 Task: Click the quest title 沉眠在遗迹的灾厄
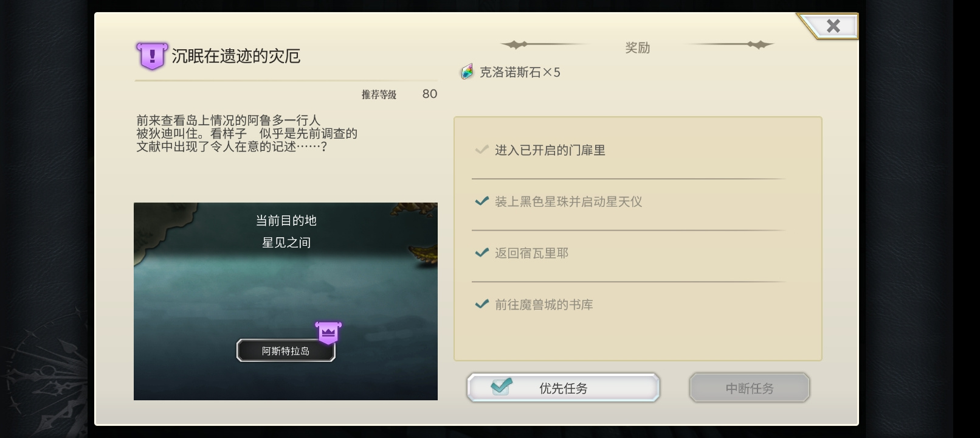(x=236, y=56)
